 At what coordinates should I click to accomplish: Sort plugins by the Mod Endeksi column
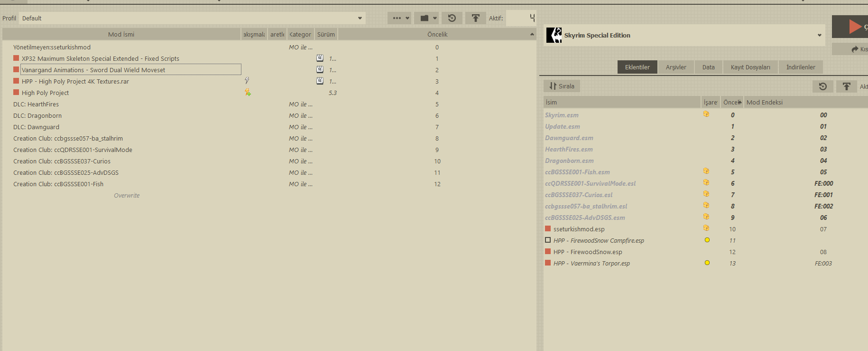click(805, 102)
